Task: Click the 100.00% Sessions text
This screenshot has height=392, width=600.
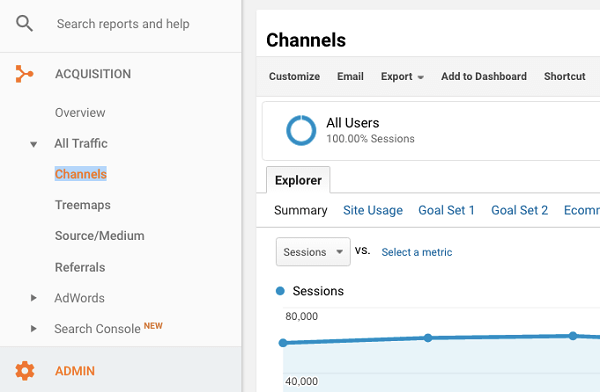Action: pyautogui.click(x=370, y=139)
